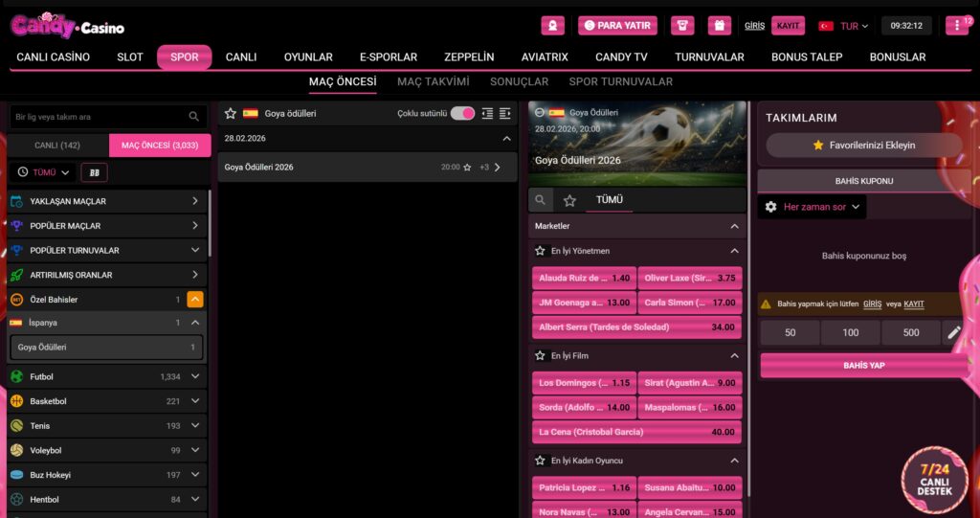Click the KAYIT button in header
This screenshot has width=980, height=518.
[789, 26]
